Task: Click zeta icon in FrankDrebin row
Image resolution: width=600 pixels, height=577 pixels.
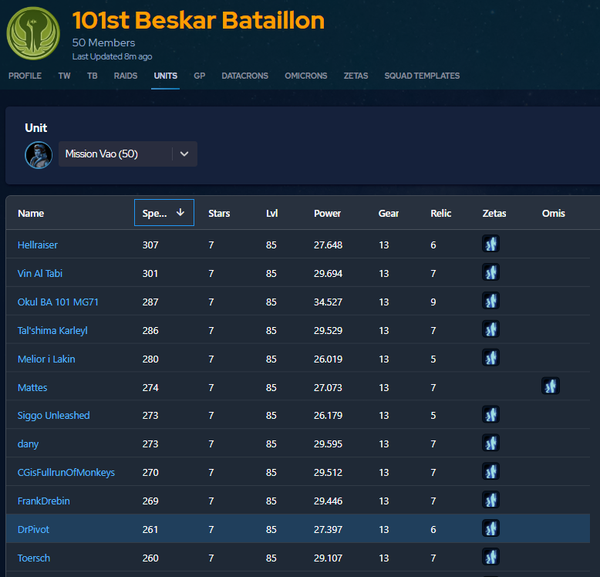Action: point(490,501)
